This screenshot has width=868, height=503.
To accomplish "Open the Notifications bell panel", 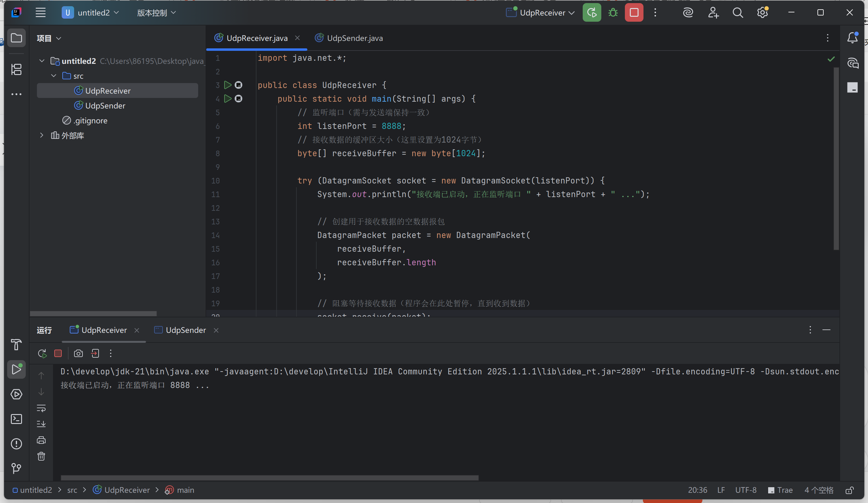I will [x=852, y=38].
